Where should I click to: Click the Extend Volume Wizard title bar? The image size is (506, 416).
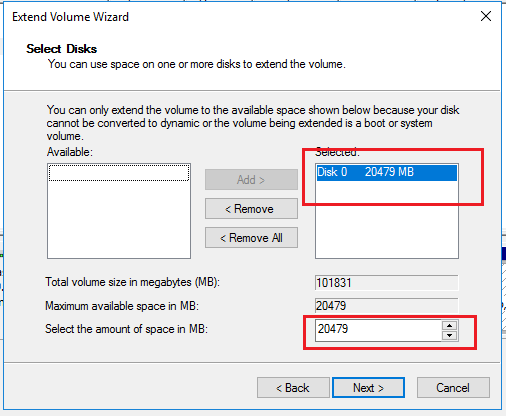(233, 16)
